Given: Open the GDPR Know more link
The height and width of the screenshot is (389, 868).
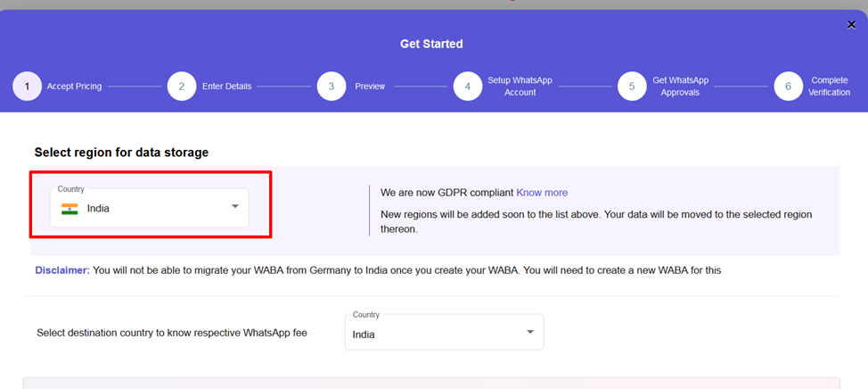Looking at the screenshot, I should coord(542,193).
